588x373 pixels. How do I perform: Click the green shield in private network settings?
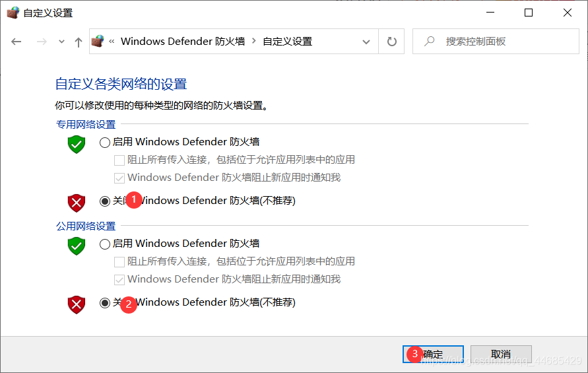pyautogui.click(x=77, y=144)
